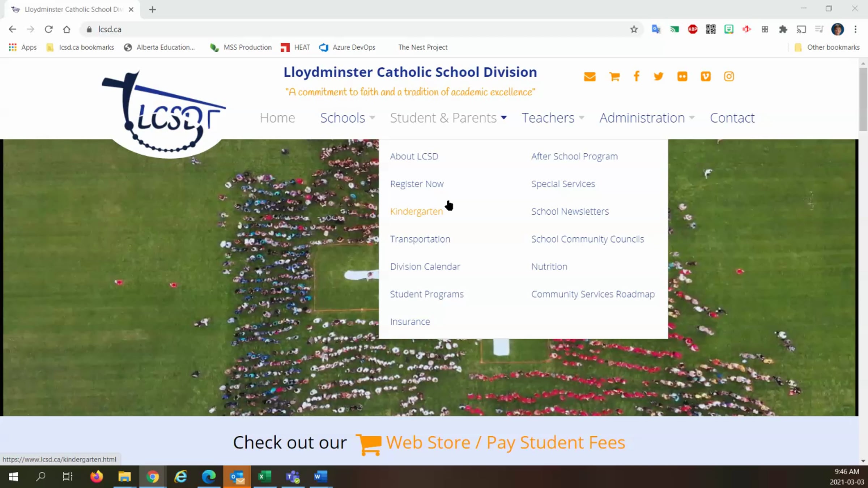Go to the Contact page link
Viewport: 868px width, 488px height.
click(x=732, y=118)
